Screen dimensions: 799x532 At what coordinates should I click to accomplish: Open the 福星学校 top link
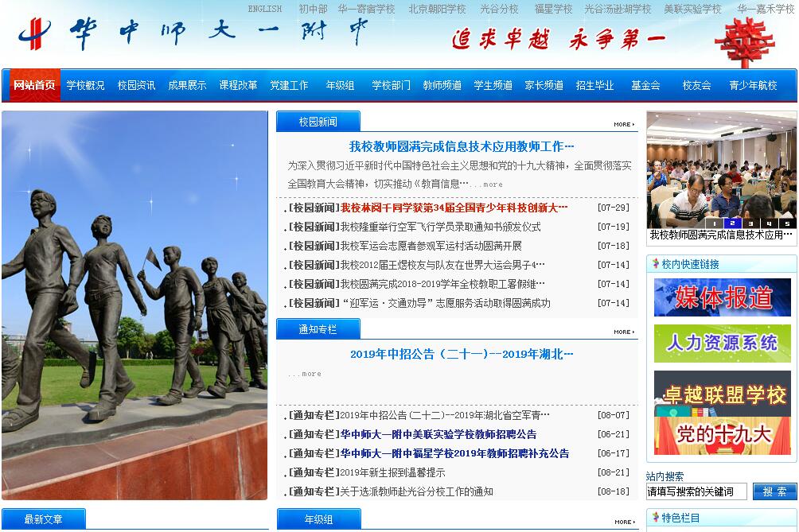pos(553,9)
